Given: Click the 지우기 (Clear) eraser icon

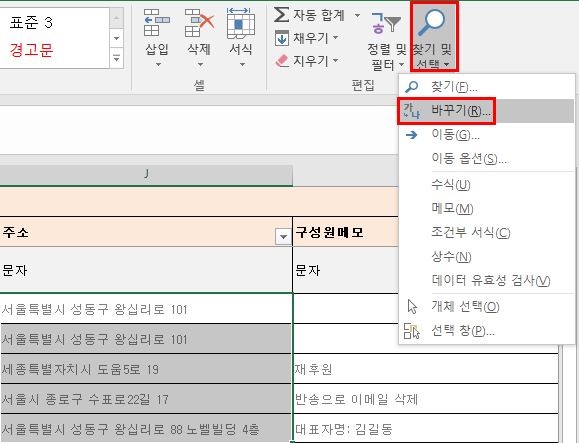Looking at the screenshot, I should pos(282,61).
